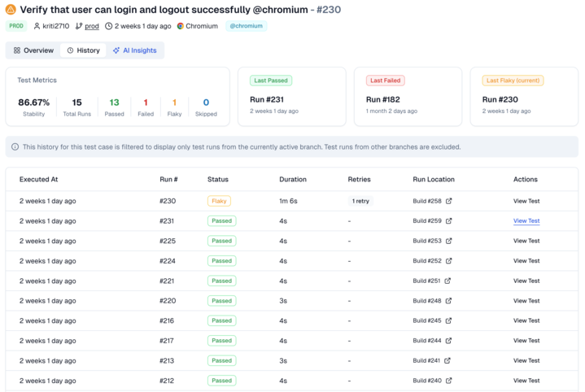Open the AI Insights tab
The height and width of the screenshot is (392, 585).
[134, 50]
